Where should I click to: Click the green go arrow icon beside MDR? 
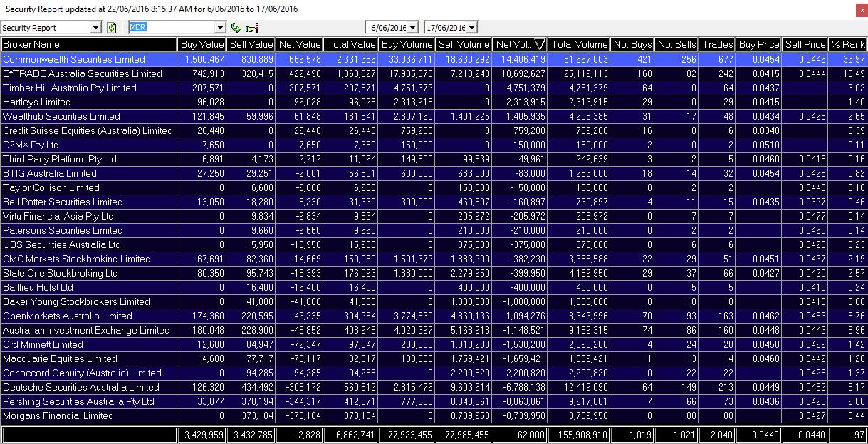pyautogui.click(x=236, y=28)
